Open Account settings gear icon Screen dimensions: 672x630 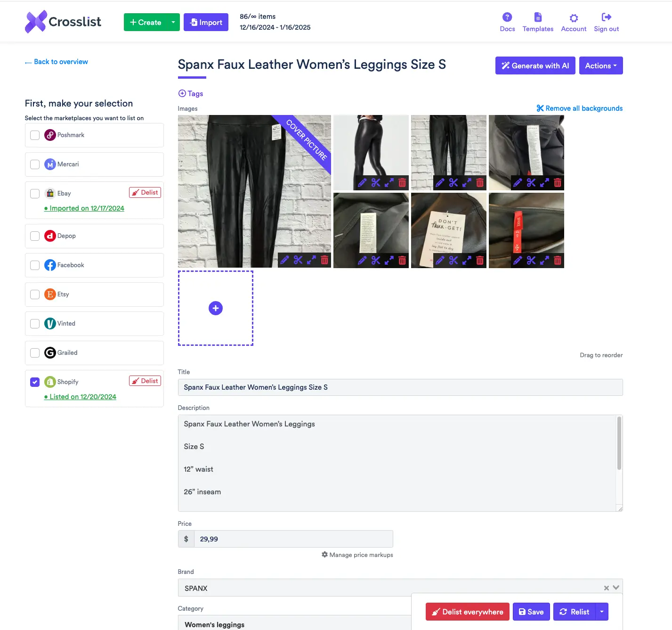(574, 18)
